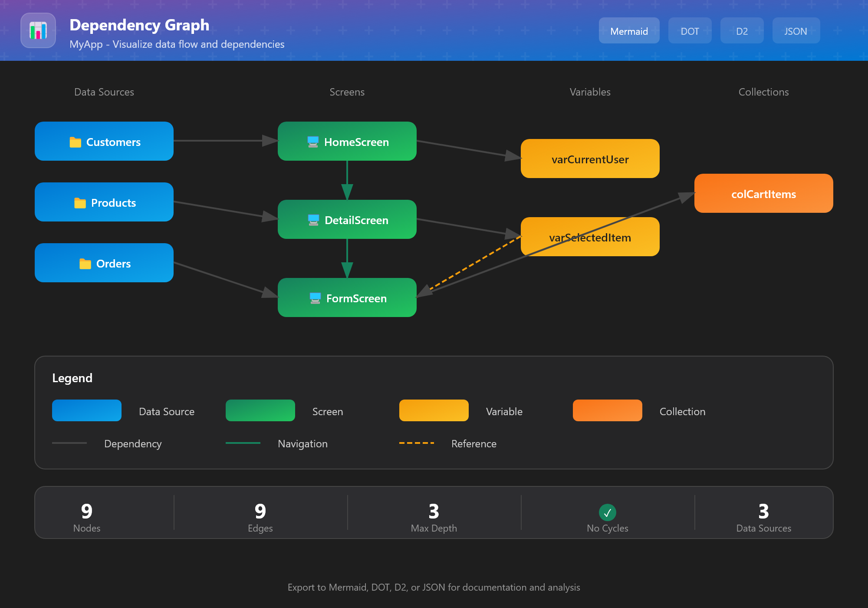Select the varCurrentUser variable node
Image resolution: width=868 pixels, height=608 pixels.
point(590,159)
